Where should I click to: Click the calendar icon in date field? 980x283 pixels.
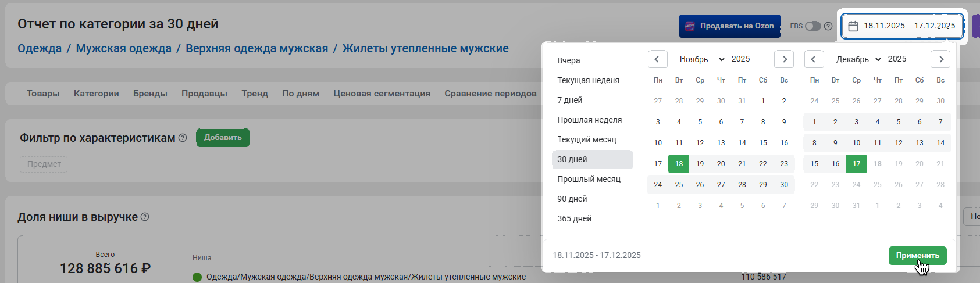pyautogui.click(x=853, y=26)
